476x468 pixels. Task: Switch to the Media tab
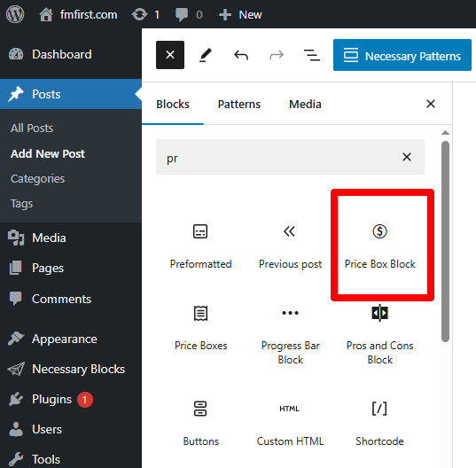coord(305,104)
